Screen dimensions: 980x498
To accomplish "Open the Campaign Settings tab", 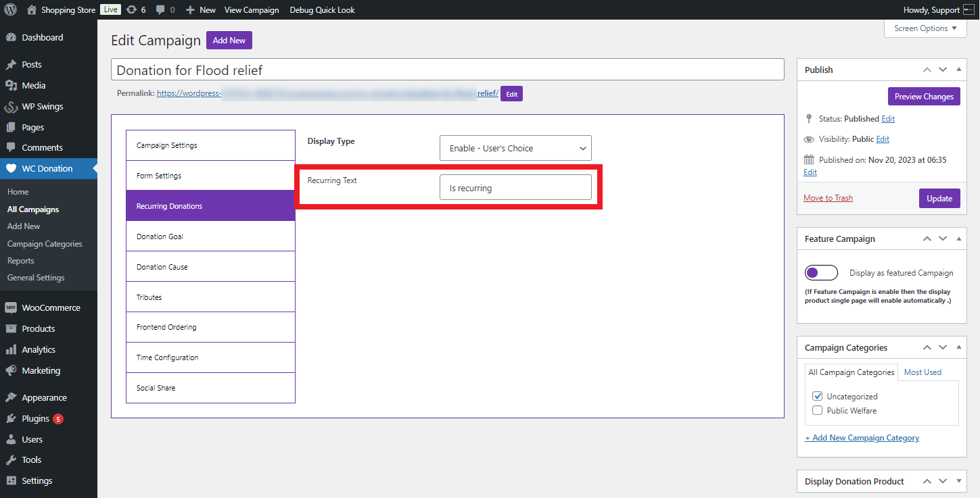I will (210, 145).
